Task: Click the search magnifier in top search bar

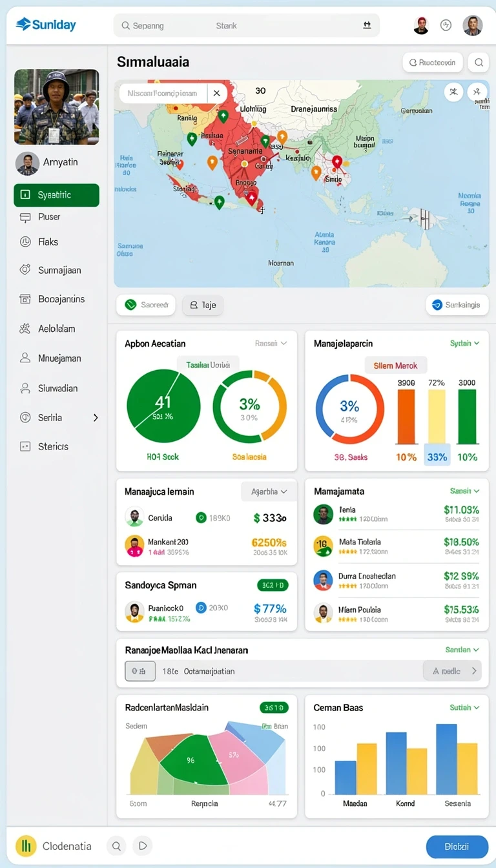Action: [125, 26]
